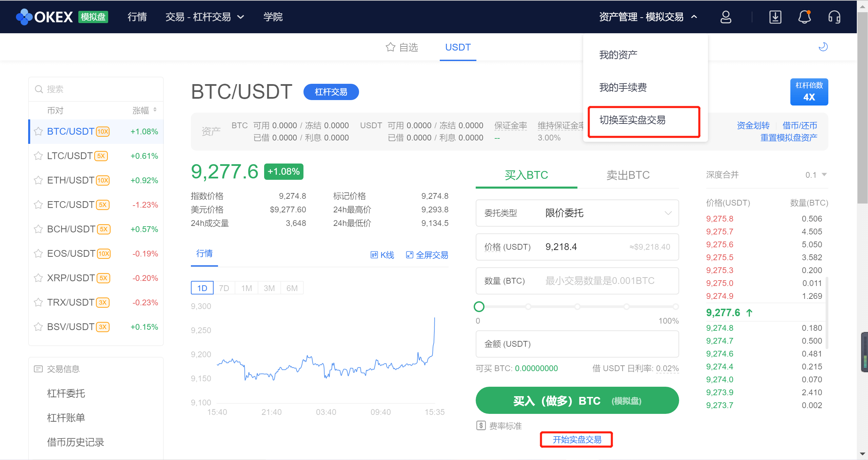
Task: Favorite ETC/USDT with star
Action: (x=38, y=205)
